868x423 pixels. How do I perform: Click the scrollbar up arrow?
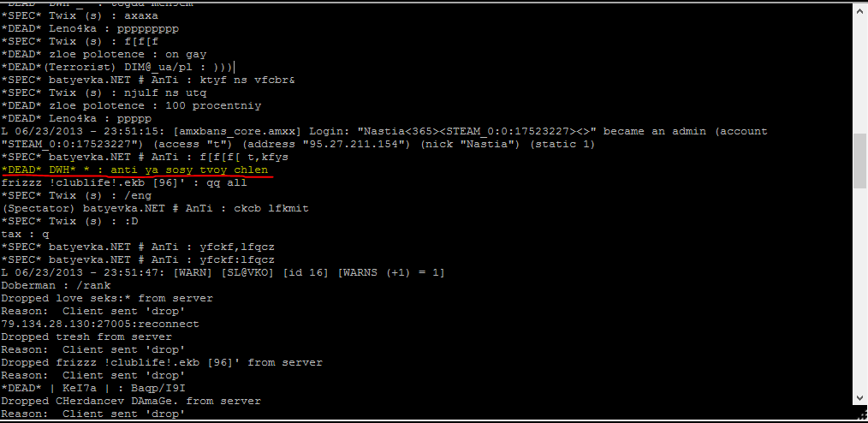coord(860,10)
